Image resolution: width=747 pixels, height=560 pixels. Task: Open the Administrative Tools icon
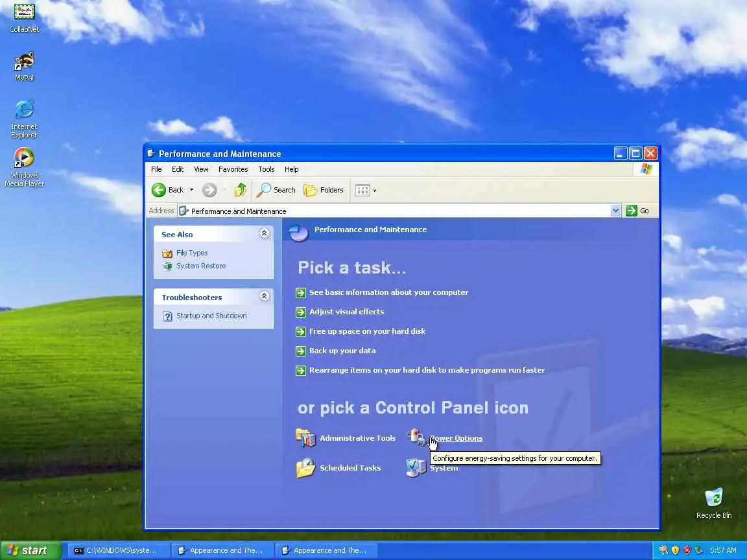pyautogui.click(x=305, y=437)
